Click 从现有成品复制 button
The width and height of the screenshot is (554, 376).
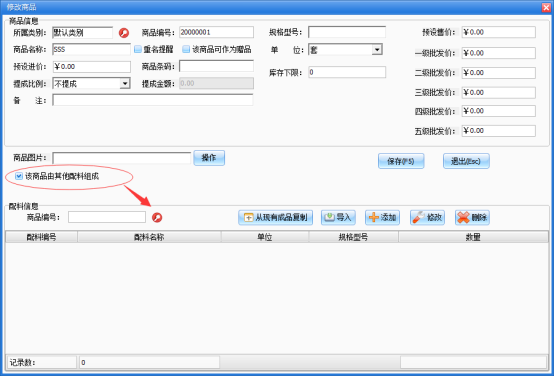pyautogui.click(x=276, y=217)
